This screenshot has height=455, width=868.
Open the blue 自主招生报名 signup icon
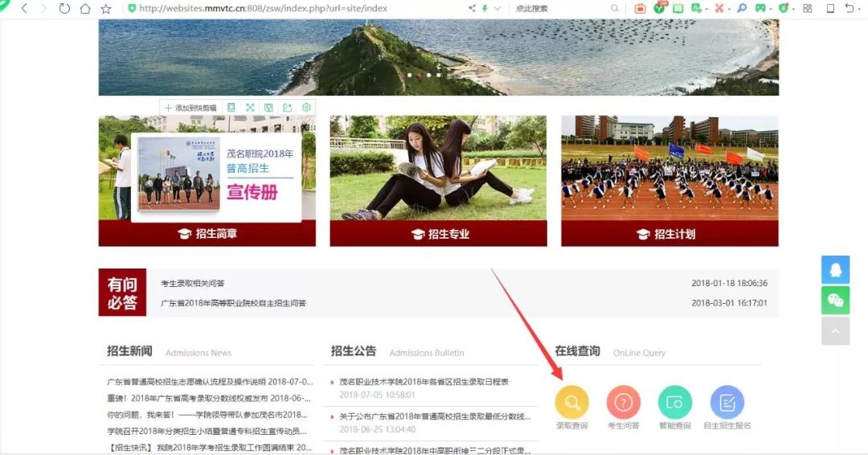[727, 402]
